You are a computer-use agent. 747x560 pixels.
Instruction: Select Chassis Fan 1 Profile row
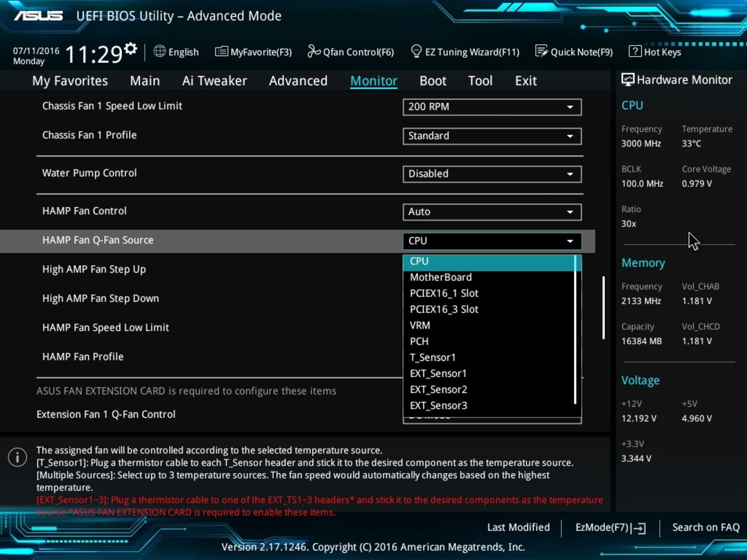(x=90, y=135)
